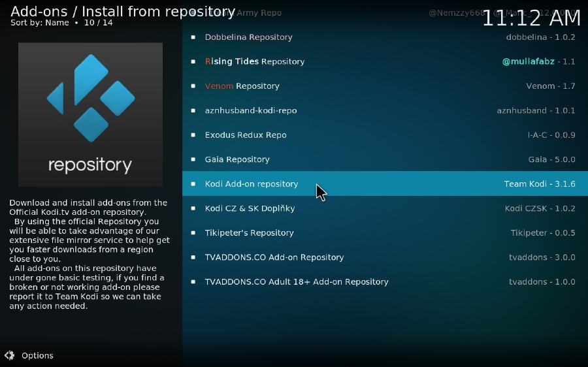
Task: Open the Gaia Repository entry
Action: [x=385, y=159]
